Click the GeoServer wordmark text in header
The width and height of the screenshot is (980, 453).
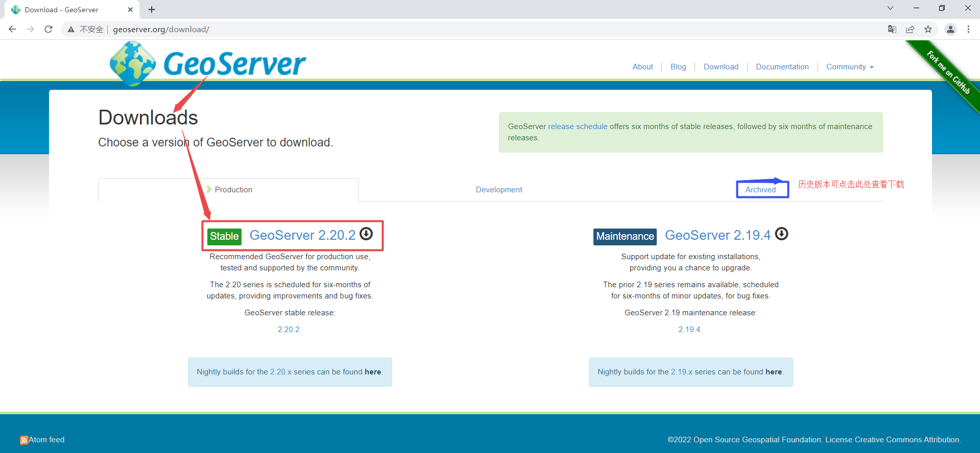point(235,64)
